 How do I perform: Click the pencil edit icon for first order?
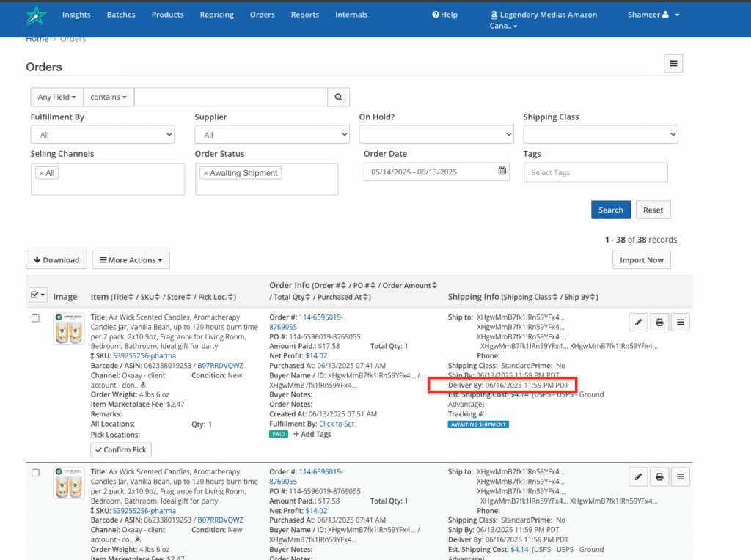click(x=639, y=322)
